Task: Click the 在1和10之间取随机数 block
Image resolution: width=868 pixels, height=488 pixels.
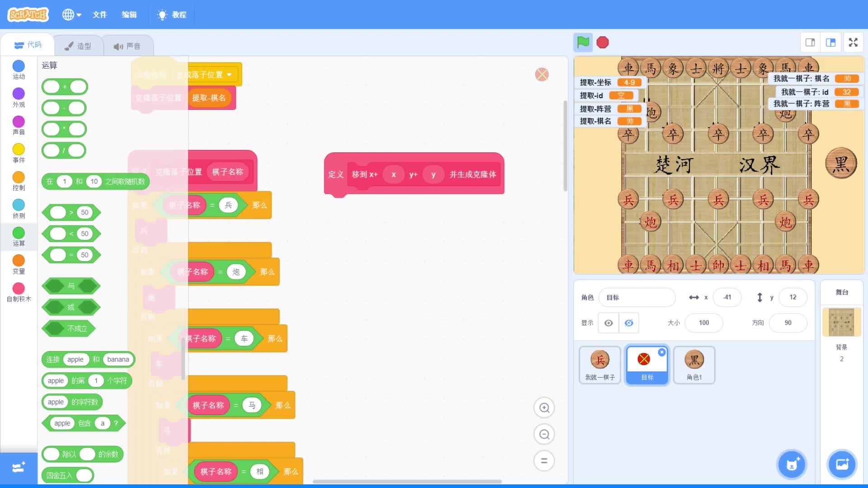Action: (95, 181)
